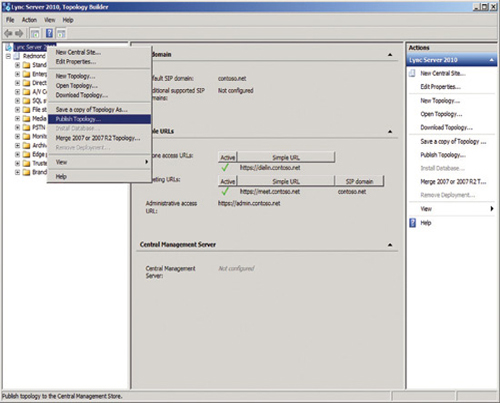500x403 pixels.
Task: Collapse the Redmond site tree node
Action: 8,56
